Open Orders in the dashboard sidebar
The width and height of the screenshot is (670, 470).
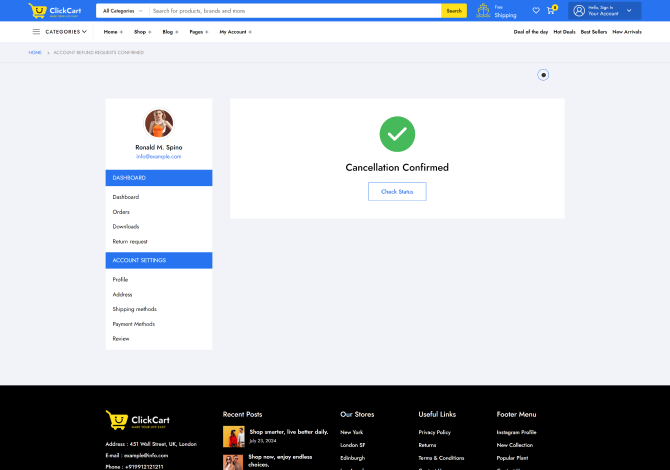point(121,212)
